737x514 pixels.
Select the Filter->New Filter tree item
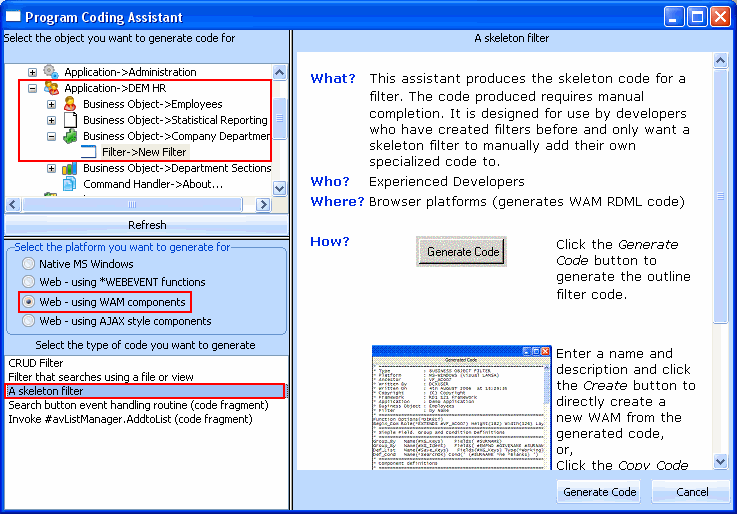[x=144, y=152]
